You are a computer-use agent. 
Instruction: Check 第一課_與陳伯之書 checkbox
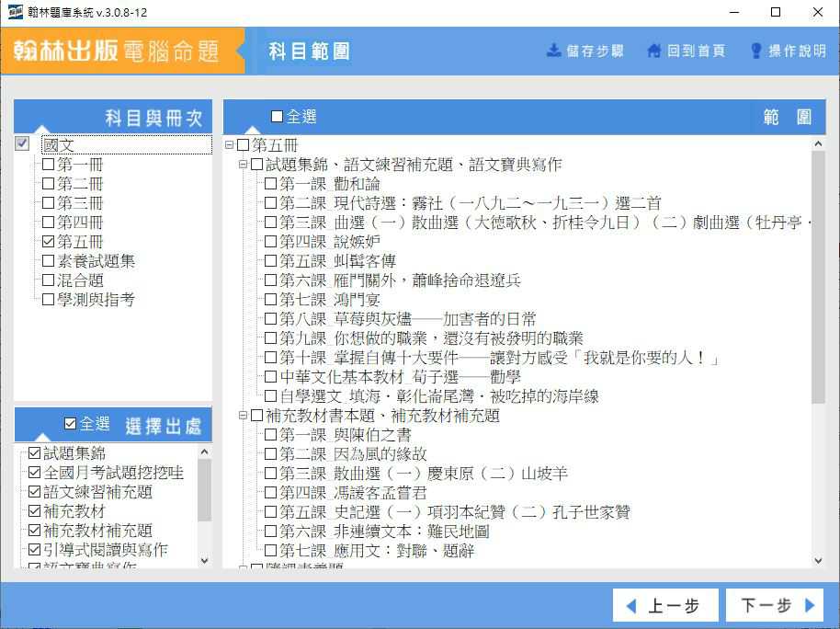pos(271,434)
